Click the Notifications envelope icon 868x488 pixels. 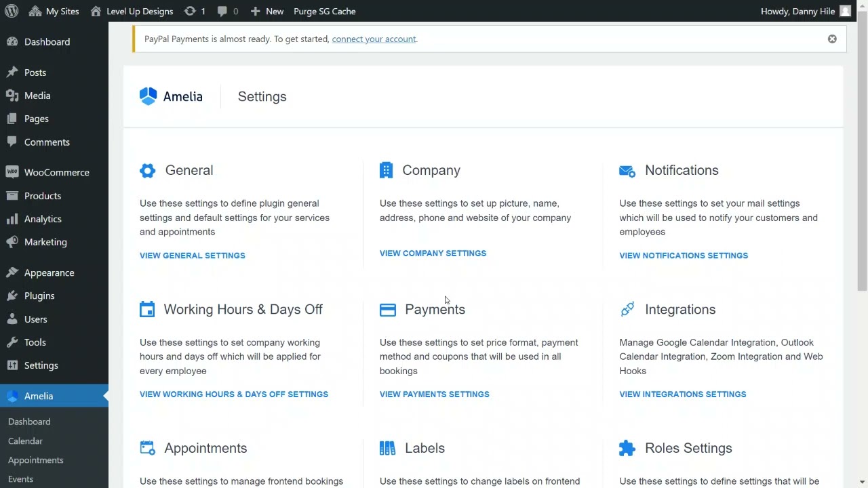[x=627, y=171]
